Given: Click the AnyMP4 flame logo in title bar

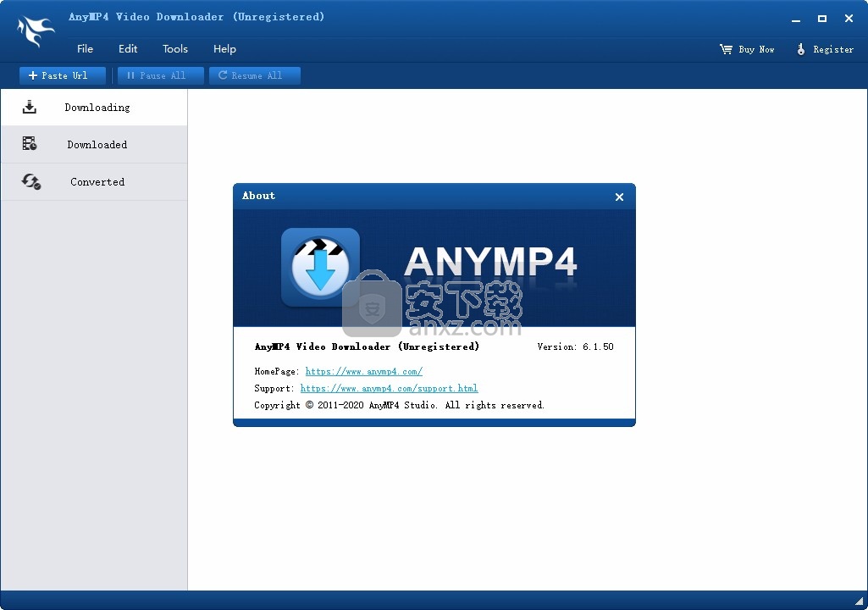Looking at the screenshot, I should tap(36, 31).
